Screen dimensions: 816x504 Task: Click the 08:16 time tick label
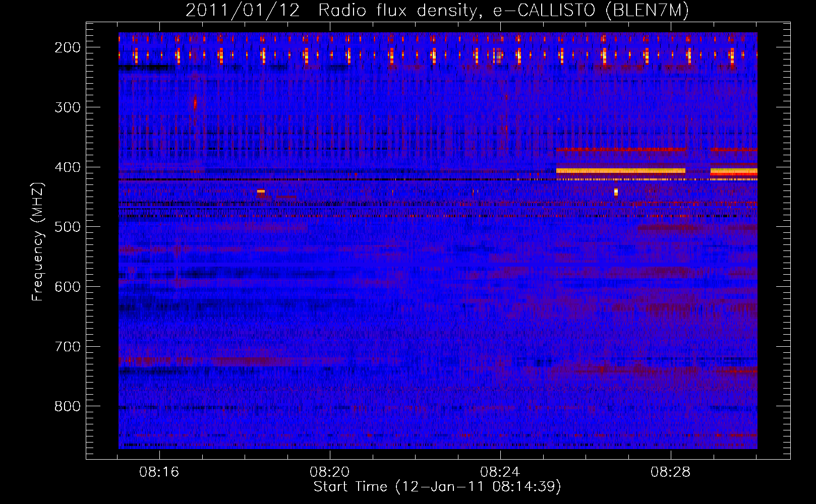[159, 472]
